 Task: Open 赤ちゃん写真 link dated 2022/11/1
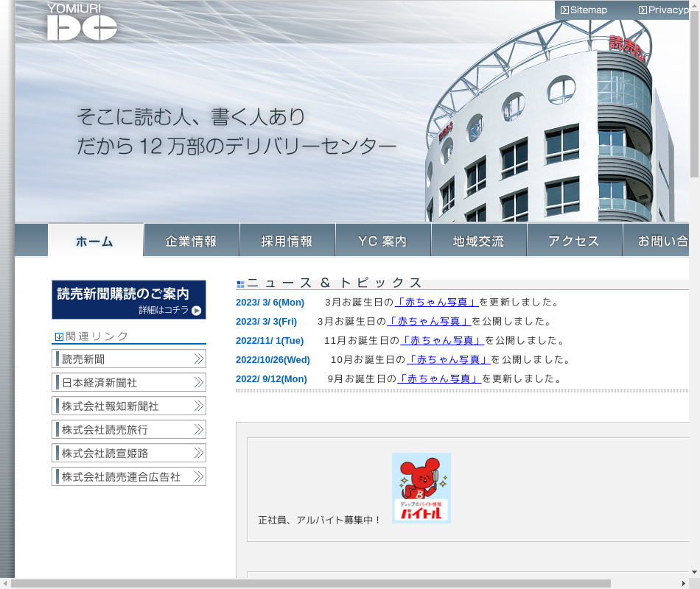(x=442, y=340)
